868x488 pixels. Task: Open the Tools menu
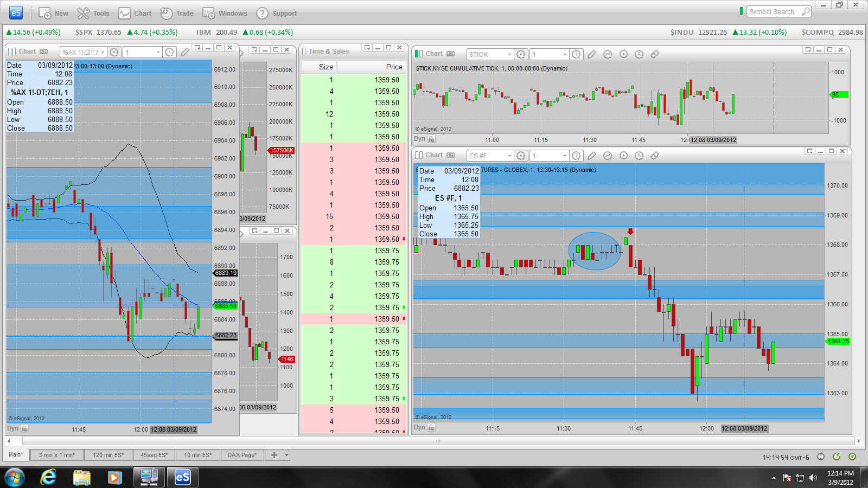pos(93,13)
